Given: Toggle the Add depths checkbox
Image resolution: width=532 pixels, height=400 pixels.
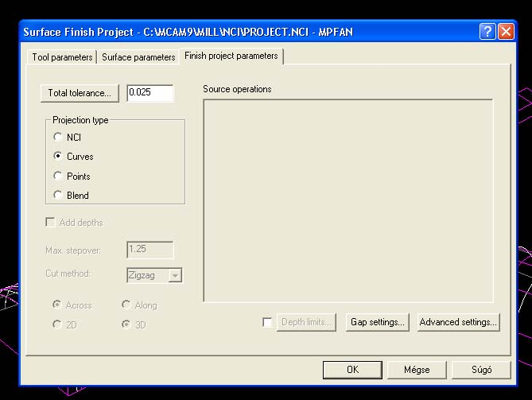Looking at the screenshot, I should pyautogui.click(x=50, y=223).
